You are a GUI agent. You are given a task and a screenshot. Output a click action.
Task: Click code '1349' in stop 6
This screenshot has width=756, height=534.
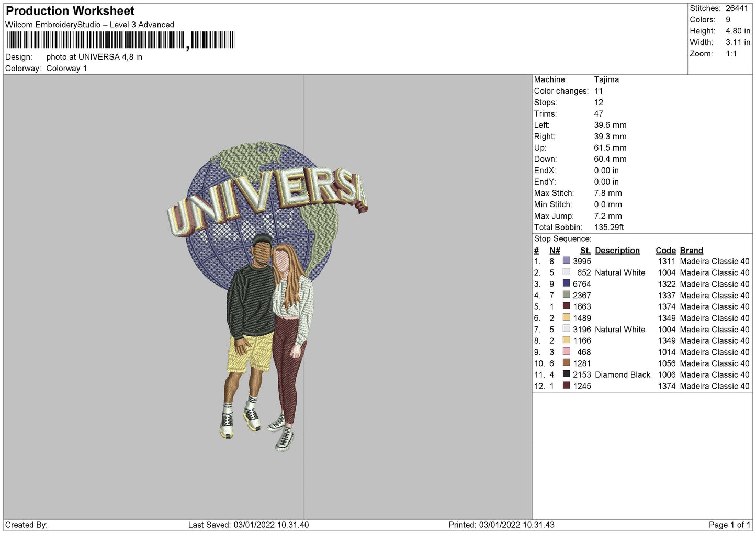pyautogui.click(x=667, y=318)
